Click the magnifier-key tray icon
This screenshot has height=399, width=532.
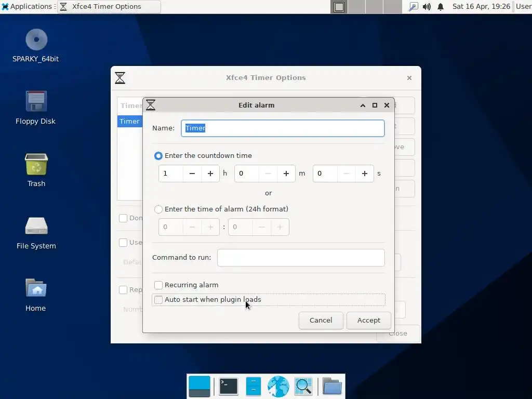click(x=413, y=7)
